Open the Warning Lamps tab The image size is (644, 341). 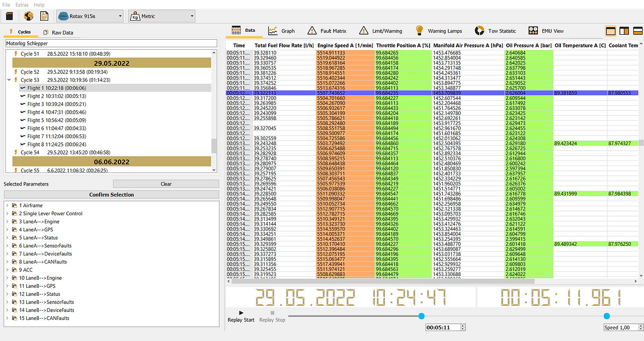click(x=439, y=31)
